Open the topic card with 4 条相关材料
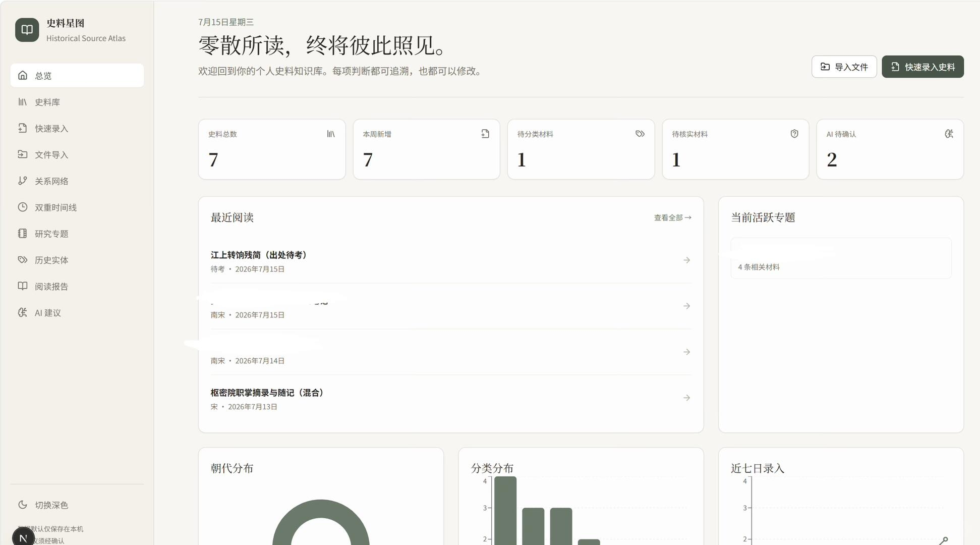The image size is (980, 545). [841, 258]
